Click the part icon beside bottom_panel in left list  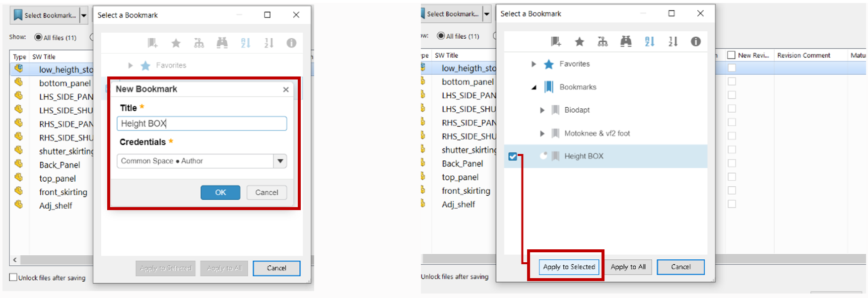[19, 82]
